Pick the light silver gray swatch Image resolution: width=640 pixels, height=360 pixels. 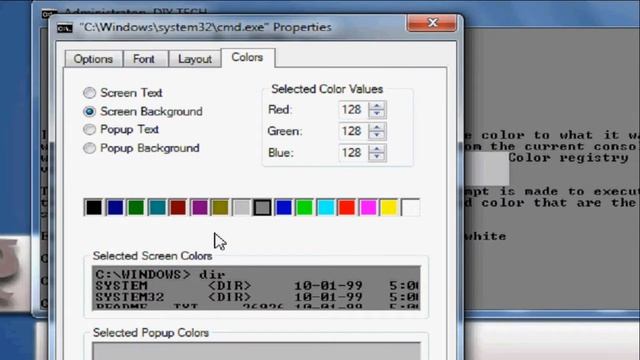(241, 207)
